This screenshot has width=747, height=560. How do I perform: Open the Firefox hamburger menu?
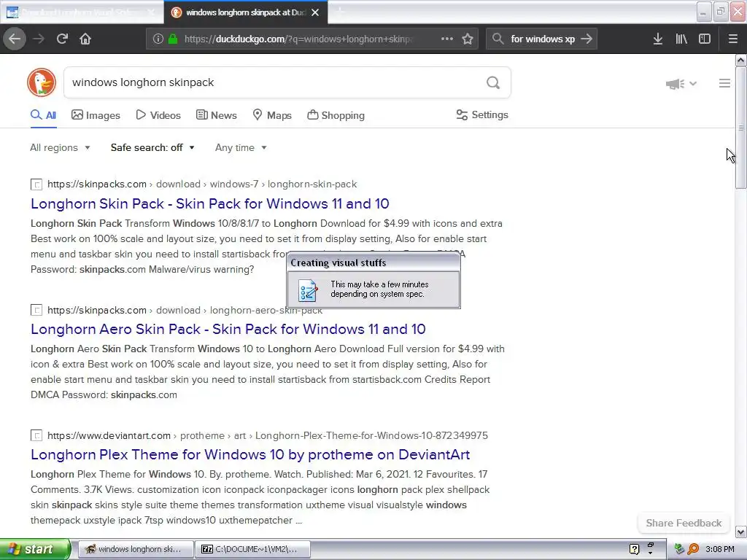733,39
